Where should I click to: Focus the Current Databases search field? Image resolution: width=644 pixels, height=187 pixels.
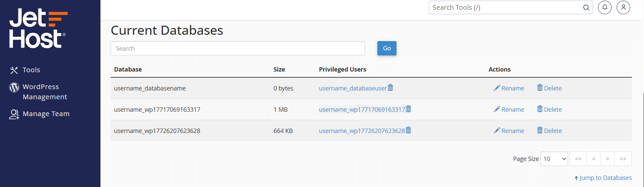(x=238, y=48)
